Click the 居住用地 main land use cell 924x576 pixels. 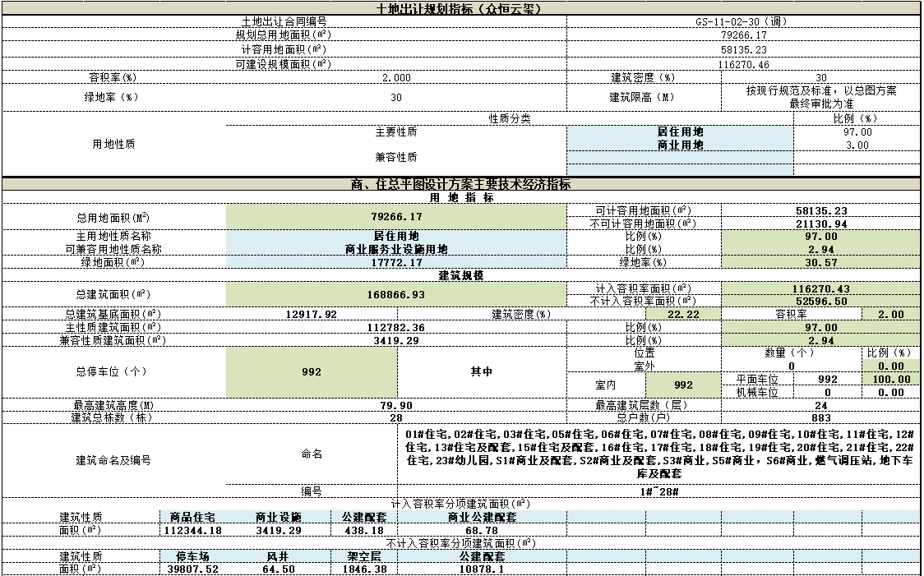396,236
